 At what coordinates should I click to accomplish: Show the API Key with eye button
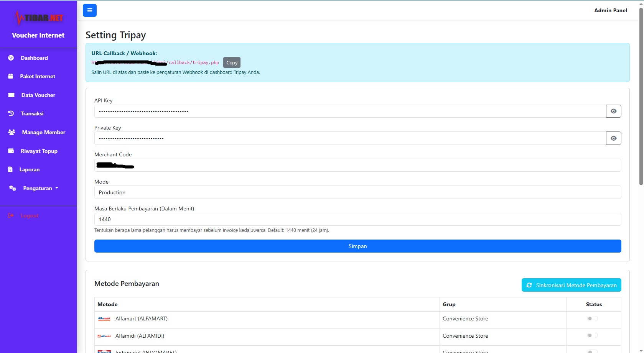(614, 111)
